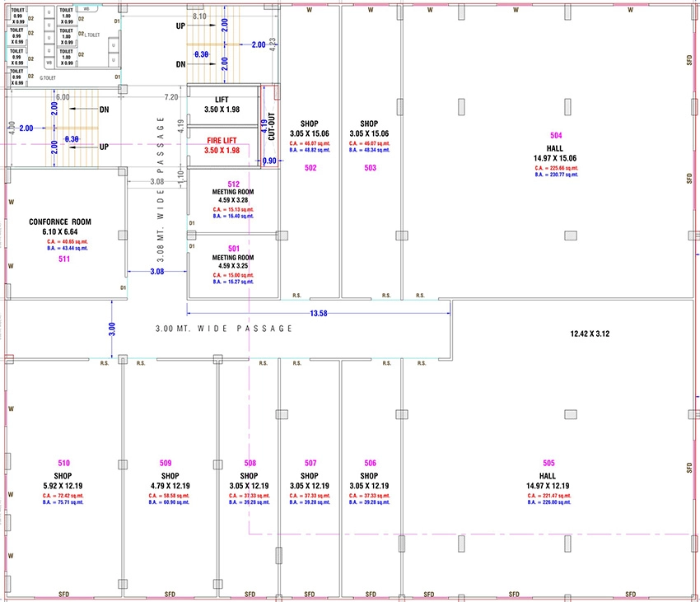The height and width of the screenshot is (602, 700).
Task: Click 'B.A. = 43.44 sq.mt.' area value
Action: 68,248
